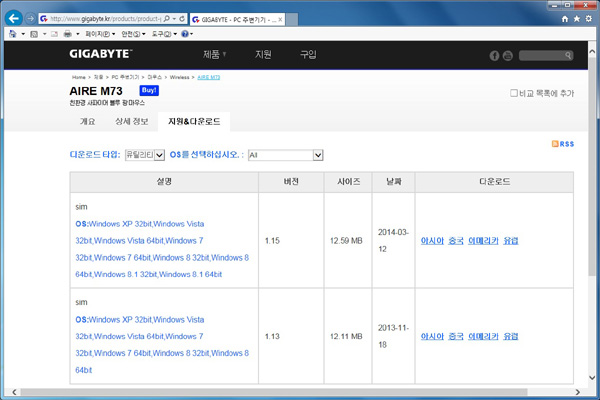Open the 다운로드 타입 dropdown
The width and height of the screenshot is (600, 400).
(x=145, y=155)
